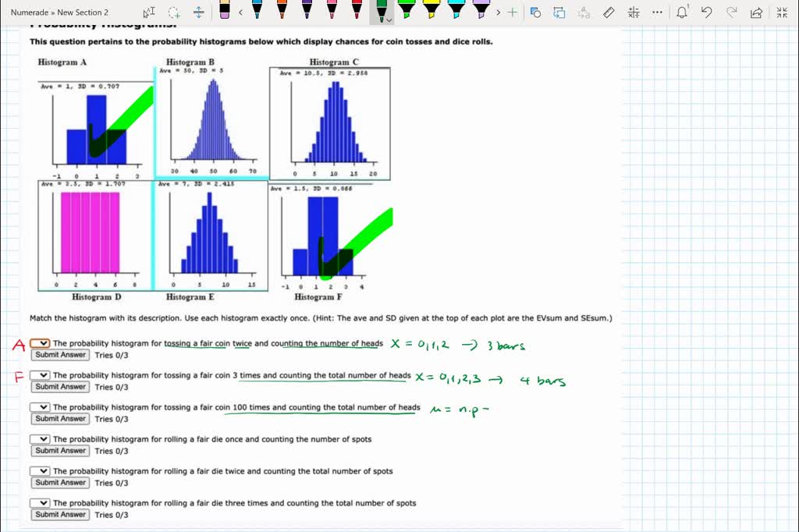
Task: Submit answer for the fair coin twice question
Action: [x=59, y=354]
